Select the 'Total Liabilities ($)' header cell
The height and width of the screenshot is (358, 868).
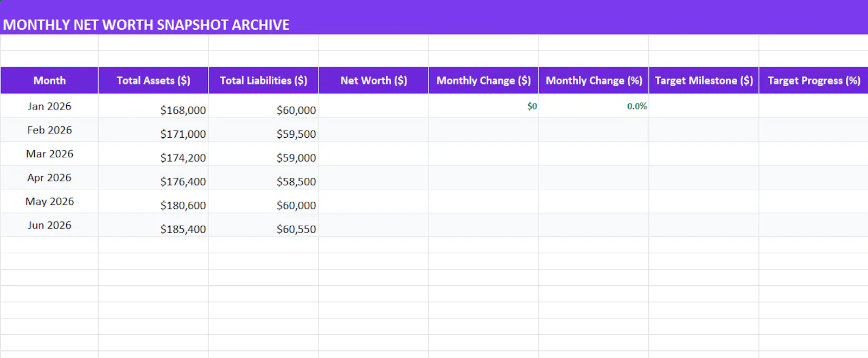(x=264, y=80)
